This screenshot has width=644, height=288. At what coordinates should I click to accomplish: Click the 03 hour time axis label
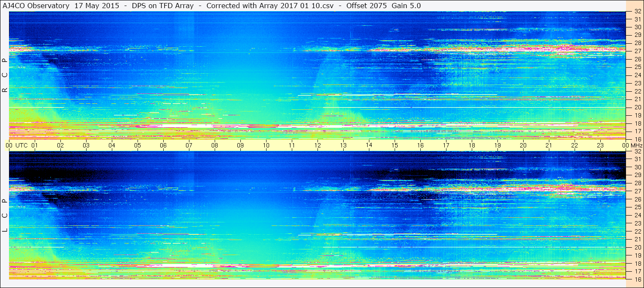pyautogui.click(x=86, y=145)
